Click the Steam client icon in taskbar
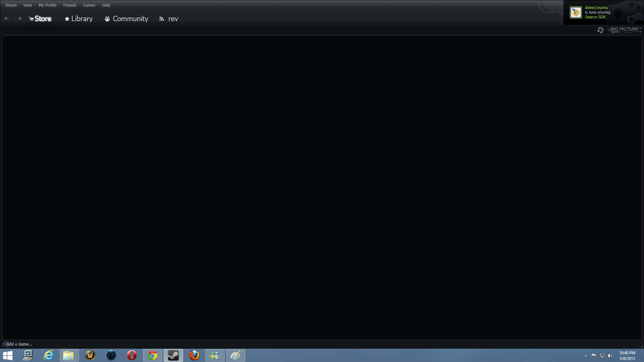Image resolution: width=644 pixels, height=362 pixels. point(173,355)
